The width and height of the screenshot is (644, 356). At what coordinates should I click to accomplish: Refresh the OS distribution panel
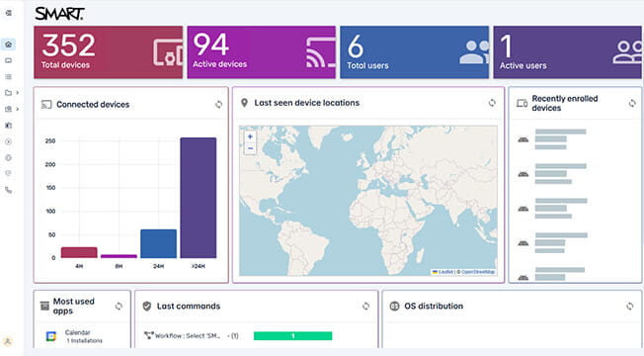[x=629, y=307]
